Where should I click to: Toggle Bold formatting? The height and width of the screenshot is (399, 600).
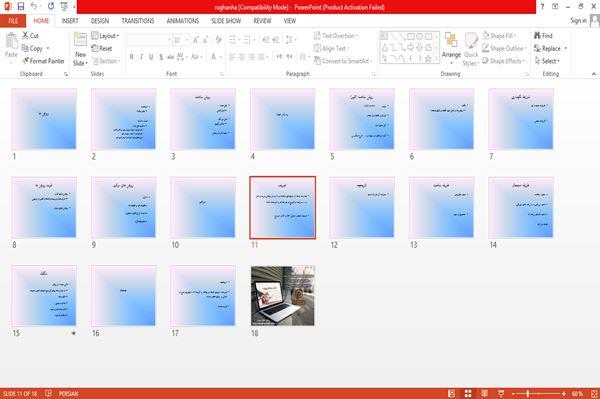pos(132,57)
